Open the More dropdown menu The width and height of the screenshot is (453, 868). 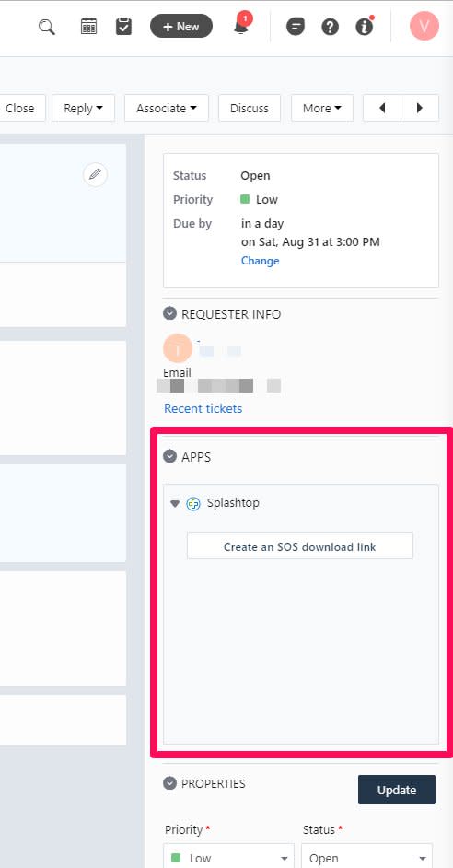[322, 108]
